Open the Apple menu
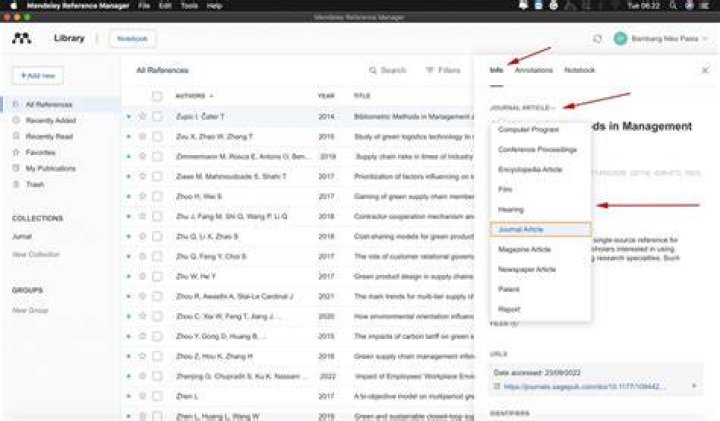 13,6
